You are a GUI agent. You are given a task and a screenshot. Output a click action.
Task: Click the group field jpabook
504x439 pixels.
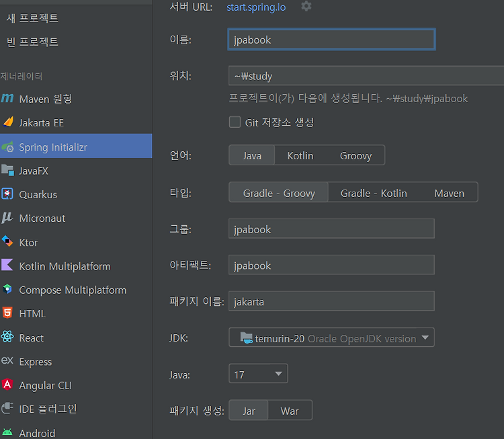point(331,229)
